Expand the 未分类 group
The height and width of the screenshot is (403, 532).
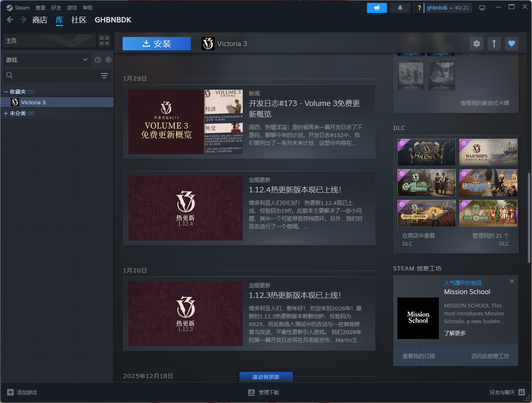tap(6, 113)
